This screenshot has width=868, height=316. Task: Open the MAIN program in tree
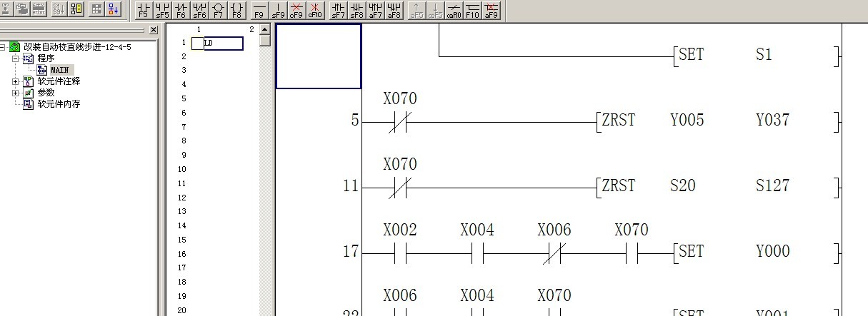click(x=59, y=70)
